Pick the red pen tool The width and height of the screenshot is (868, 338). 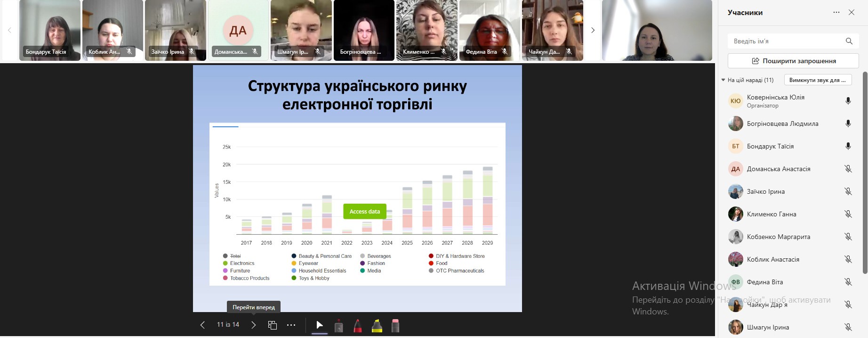[358, 325]
